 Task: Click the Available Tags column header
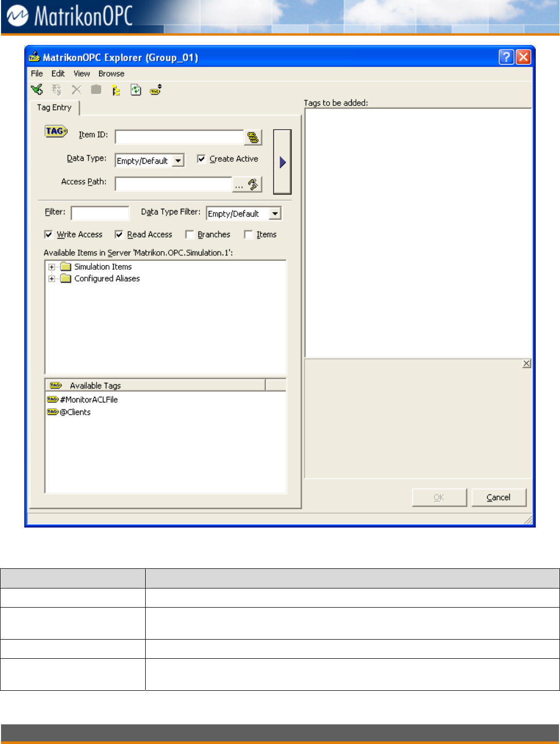coord(155,385)
